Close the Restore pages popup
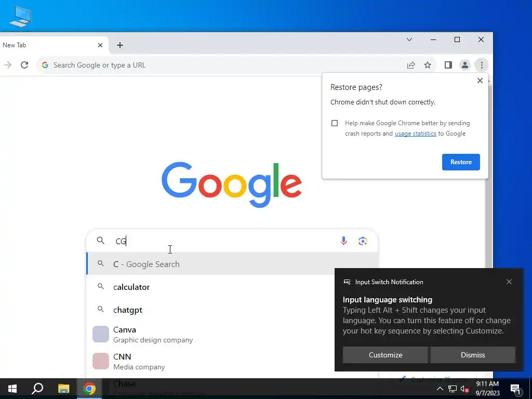The width and height of the screenshot is (532, 399). coord(480,81)
